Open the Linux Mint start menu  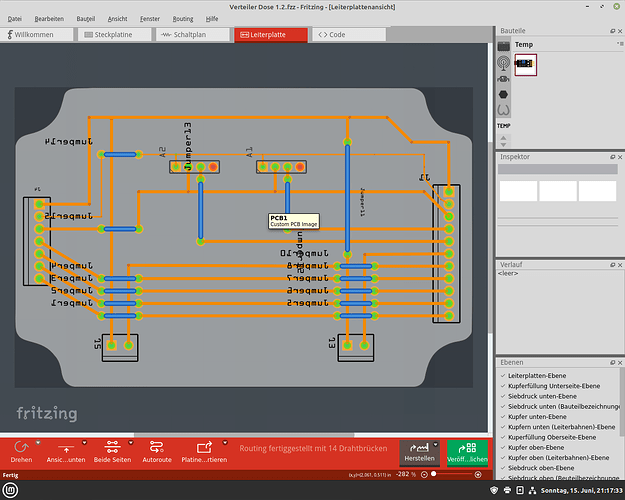point(10,490)
